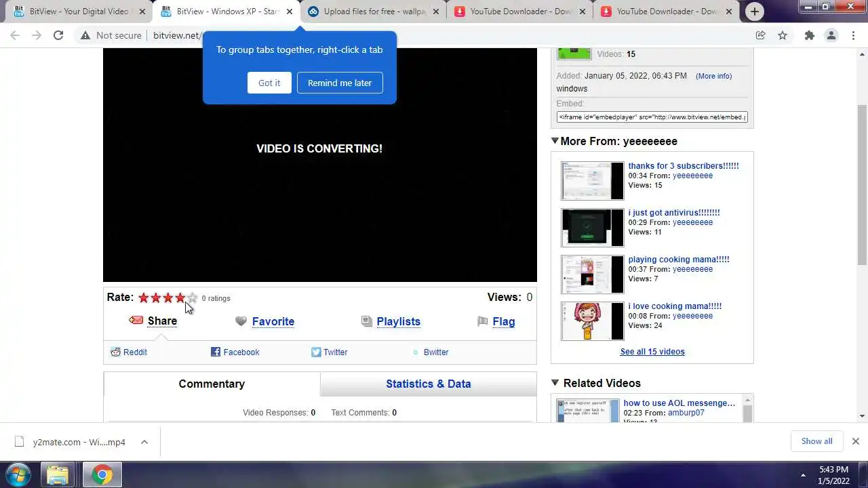Rate video with the second star
This screenshot has height=488, width=868.
[x=156, y=298]
